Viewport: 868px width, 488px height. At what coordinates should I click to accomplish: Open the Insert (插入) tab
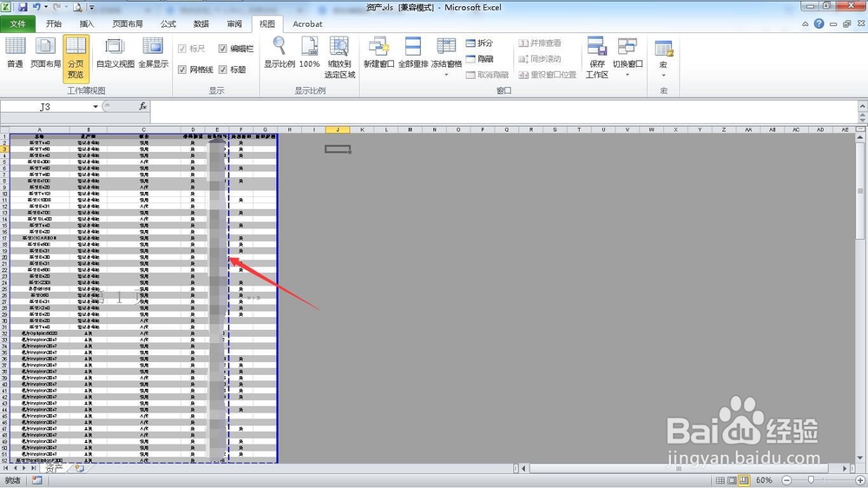click(87, 23)
